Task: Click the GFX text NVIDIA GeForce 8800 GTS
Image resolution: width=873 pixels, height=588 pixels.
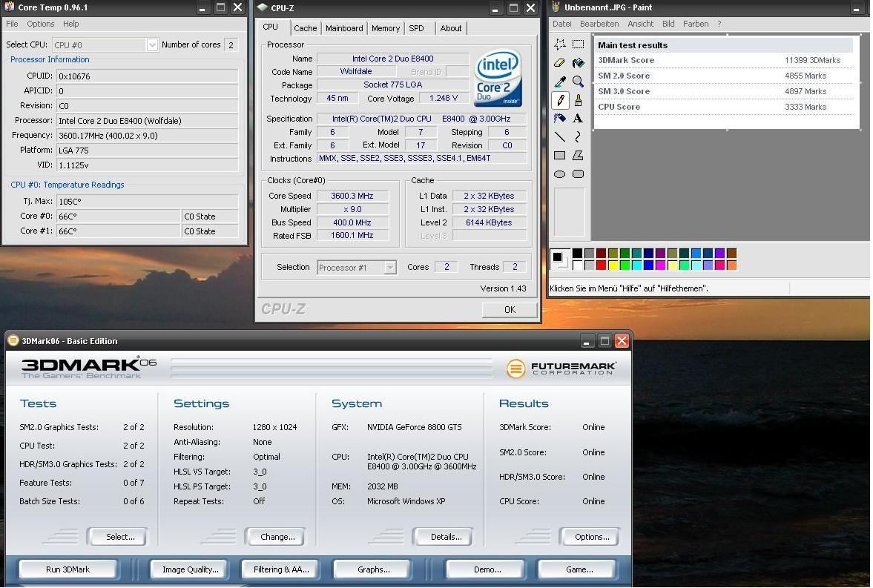Action: 414,427
